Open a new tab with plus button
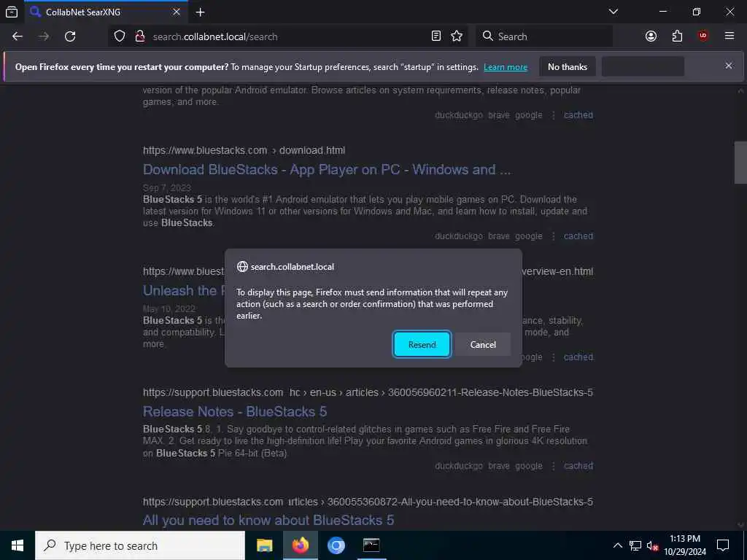The width and height of the screenshot is (747, 560). coord(200,12)
